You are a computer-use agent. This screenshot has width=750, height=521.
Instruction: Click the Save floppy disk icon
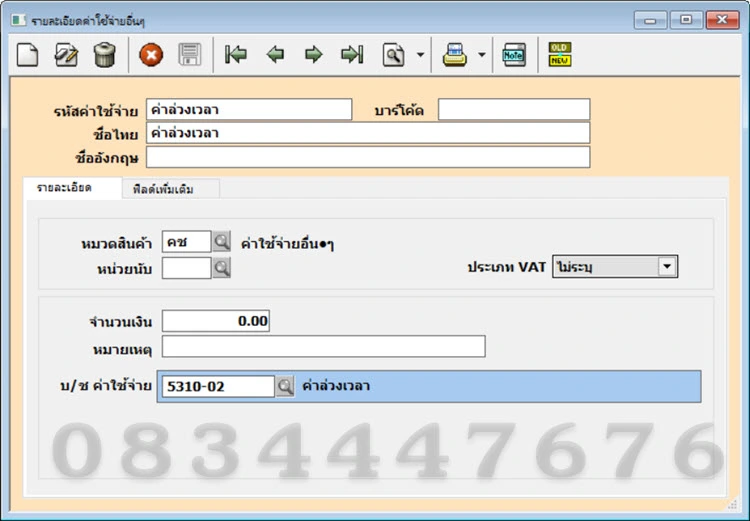point(190,55)
